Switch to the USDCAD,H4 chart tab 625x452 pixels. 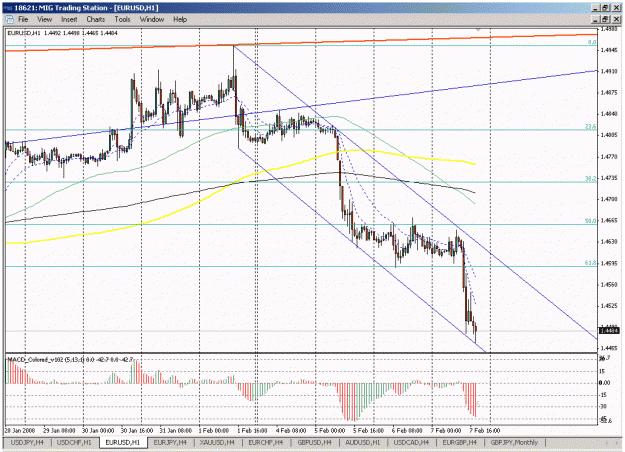411,442
